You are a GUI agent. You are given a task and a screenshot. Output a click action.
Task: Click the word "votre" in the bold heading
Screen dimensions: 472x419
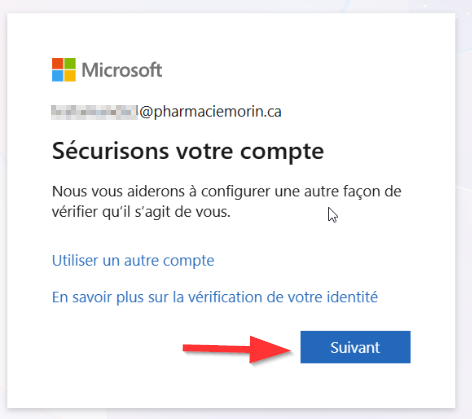point(204,152)
